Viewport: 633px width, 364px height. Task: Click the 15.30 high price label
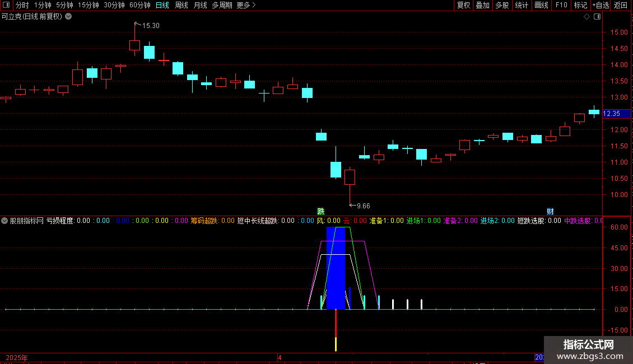[x=151, y=26]
